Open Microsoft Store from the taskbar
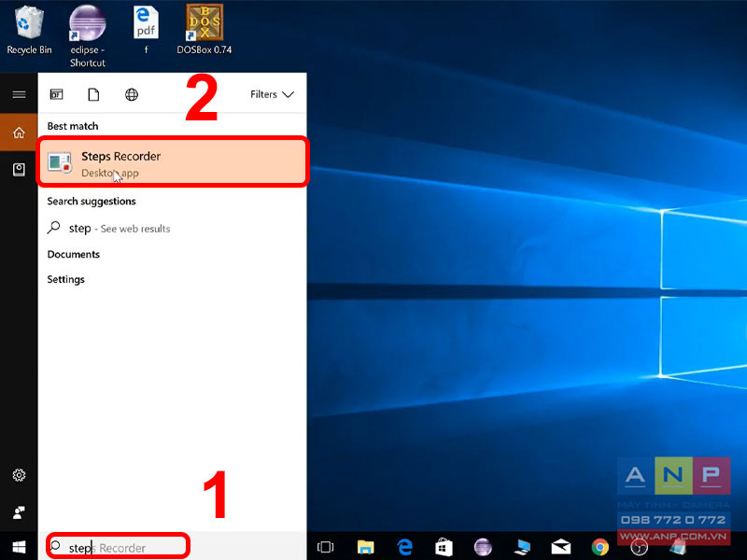 point(444,547)
